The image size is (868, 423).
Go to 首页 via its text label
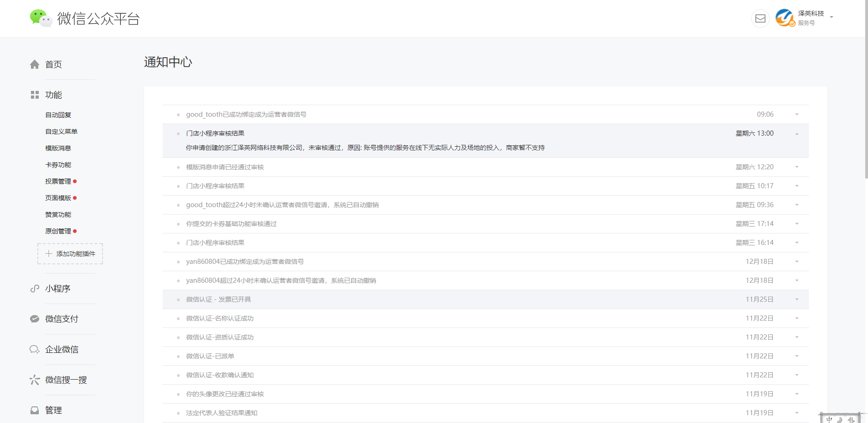point(54,65)
